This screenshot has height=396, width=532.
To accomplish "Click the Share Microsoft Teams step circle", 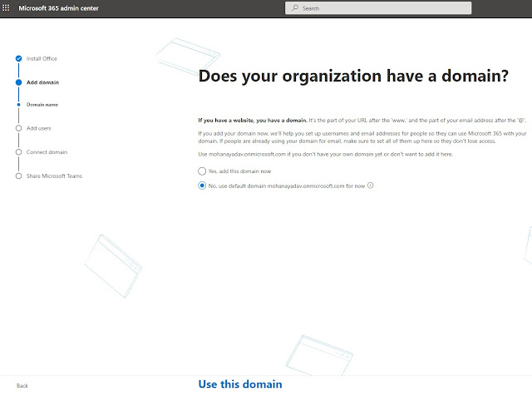I will point(18,176).
